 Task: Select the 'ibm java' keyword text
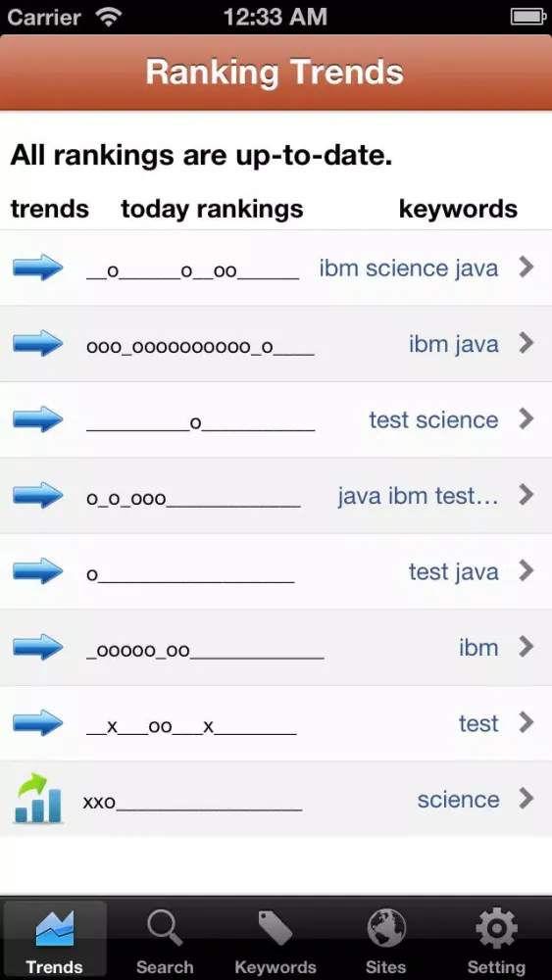pos(454,344)
